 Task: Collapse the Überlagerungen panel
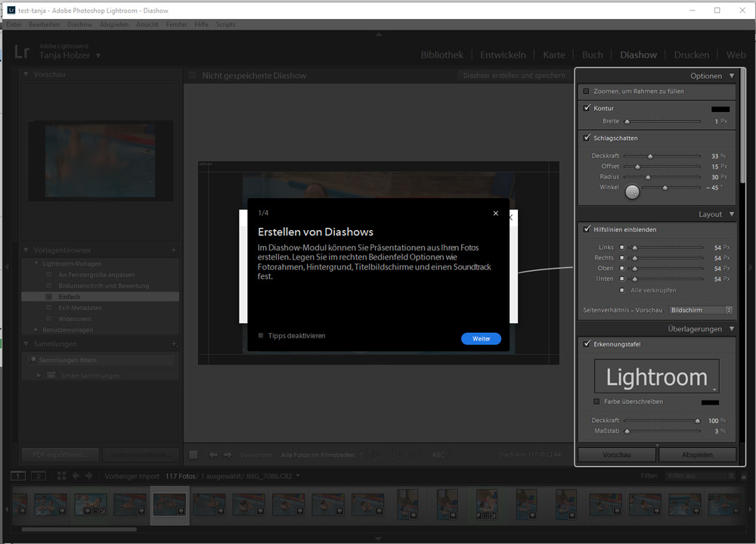tap(732, 328)
